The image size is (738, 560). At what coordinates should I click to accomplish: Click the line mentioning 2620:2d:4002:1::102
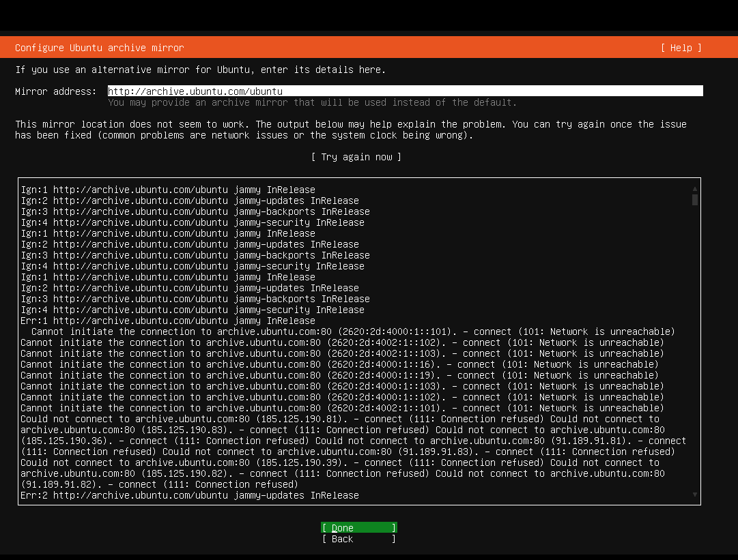click(x=342, y=343)
